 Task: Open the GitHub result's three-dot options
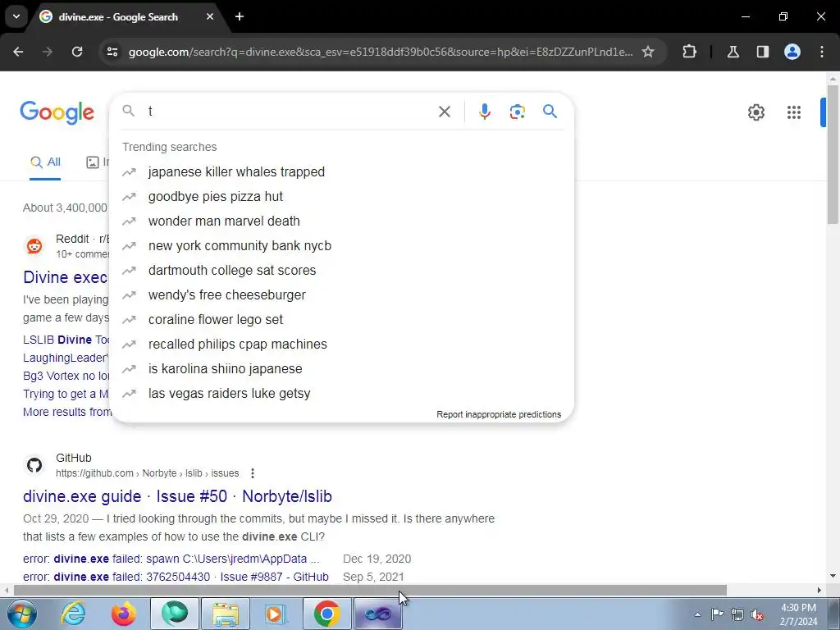pos(253,473)
